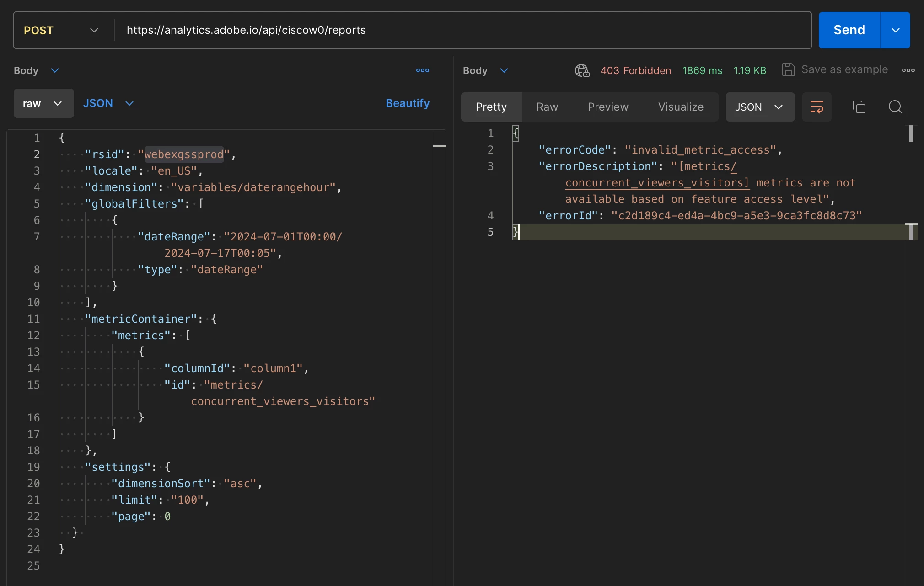Copy response body with copy icon
Screen dimensions: 924x586
click(859, 107)
